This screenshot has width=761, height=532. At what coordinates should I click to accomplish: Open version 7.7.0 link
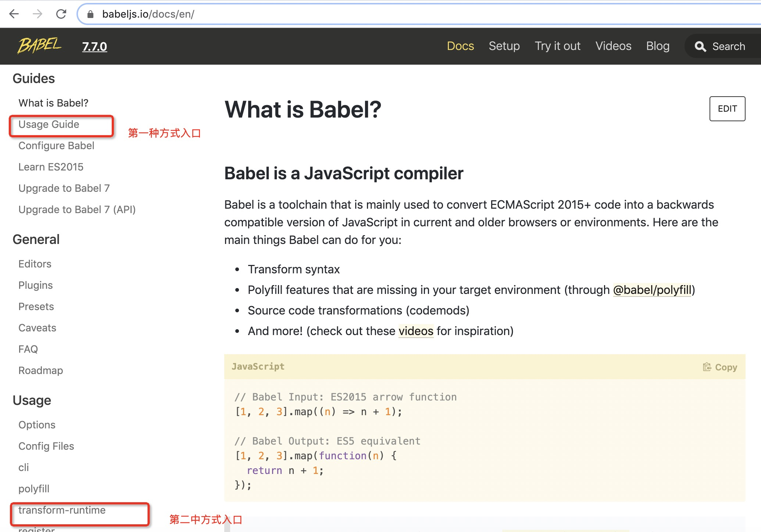tap(94, 47)
